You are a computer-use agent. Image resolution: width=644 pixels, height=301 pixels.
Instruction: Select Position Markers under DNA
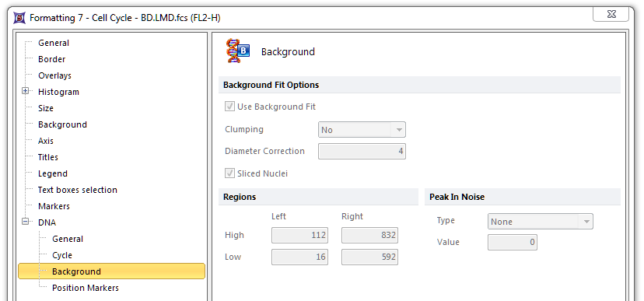pyautogui.click(x=86, y=288)
